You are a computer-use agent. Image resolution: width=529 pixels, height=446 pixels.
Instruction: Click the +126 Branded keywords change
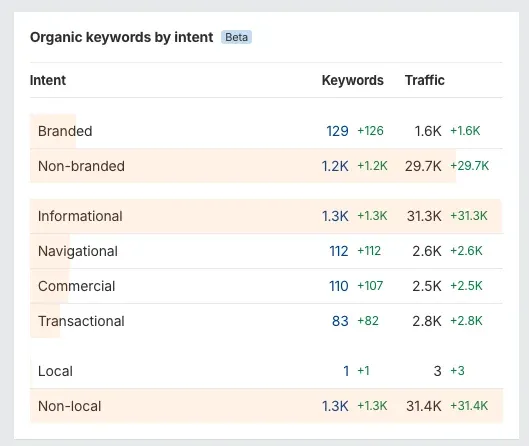click(370, 131)
